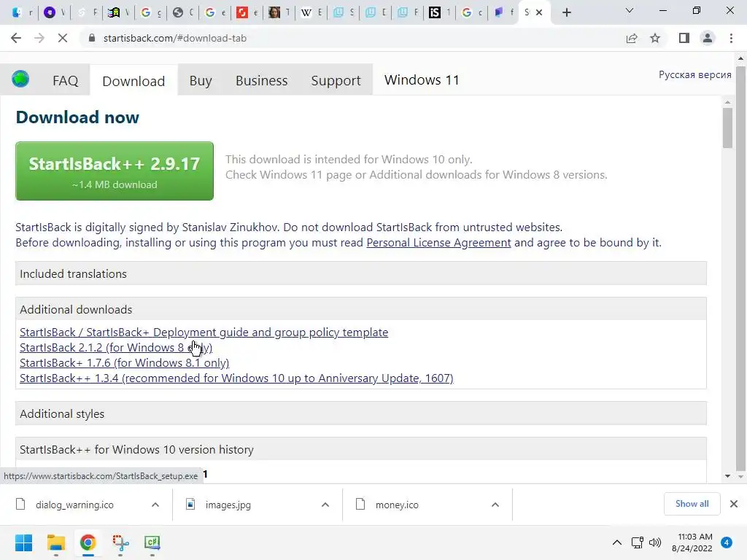747x560 pixels.
Task: Switch to the purple circle icon tab
Action: 54,13
